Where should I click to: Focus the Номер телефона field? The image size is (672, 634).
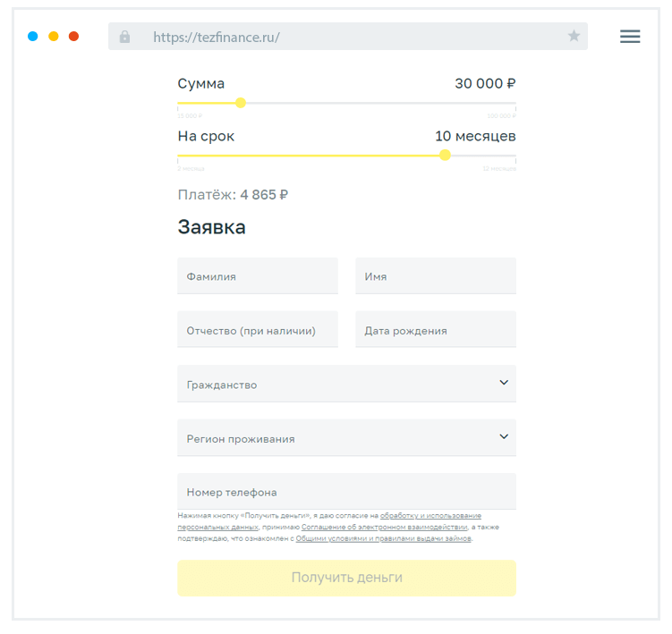(x=346, y=492)
